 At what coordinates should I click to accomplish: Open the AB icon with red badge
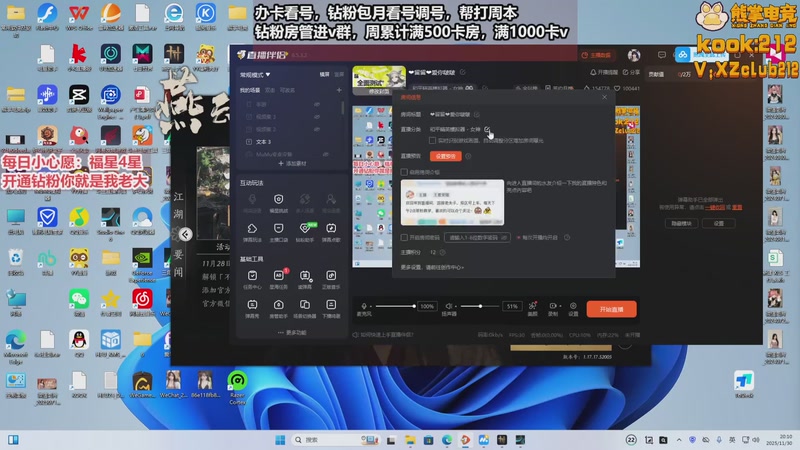pos(279,279)
